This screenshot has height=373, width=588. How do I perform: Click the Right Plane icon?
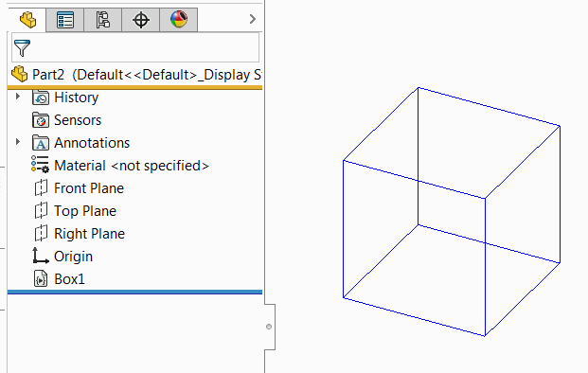pyautogui.click(x=41, y=233)
